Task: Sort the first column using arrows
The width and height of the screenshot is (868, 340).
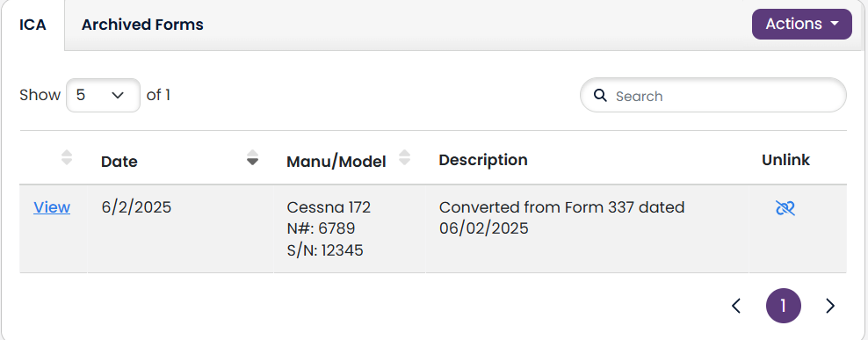Action: [67, 158]
